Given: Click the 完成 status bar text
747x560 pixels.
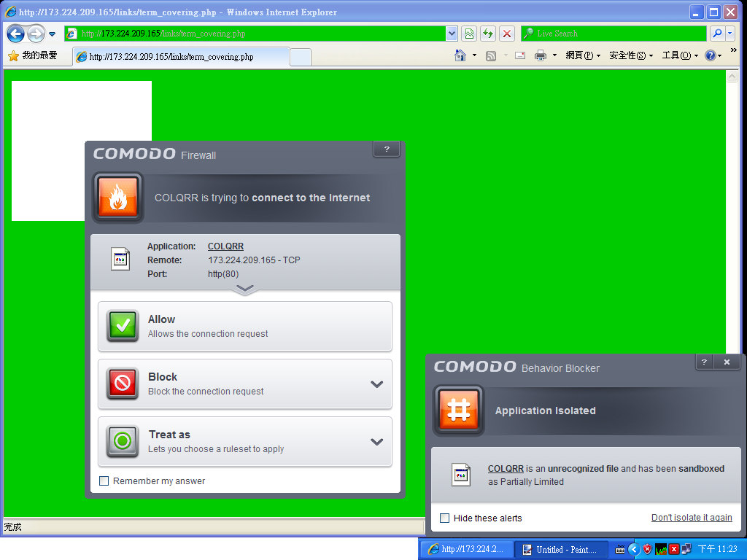Looking at the screenshot, I should pyautogui.click(x=13, y=526).
